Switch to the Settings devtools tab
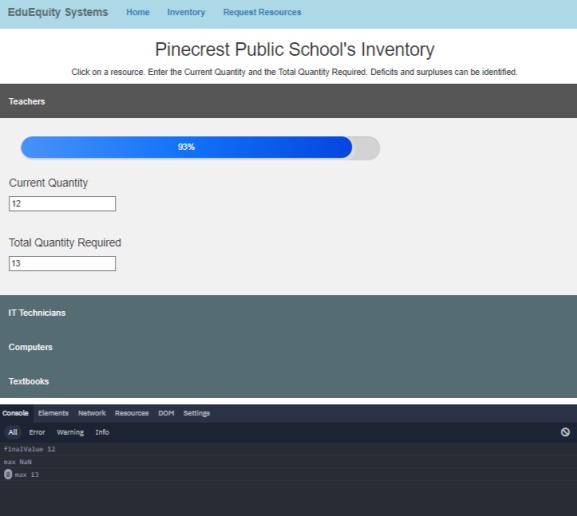 (197, 413)
